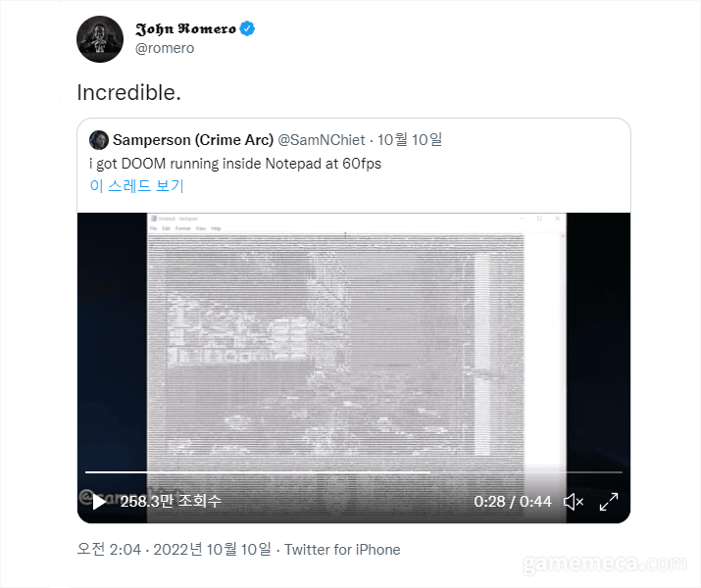The height and width of the screenshot is (588, 701).
Task: Click the video progress bar
Action: (354, 471)
